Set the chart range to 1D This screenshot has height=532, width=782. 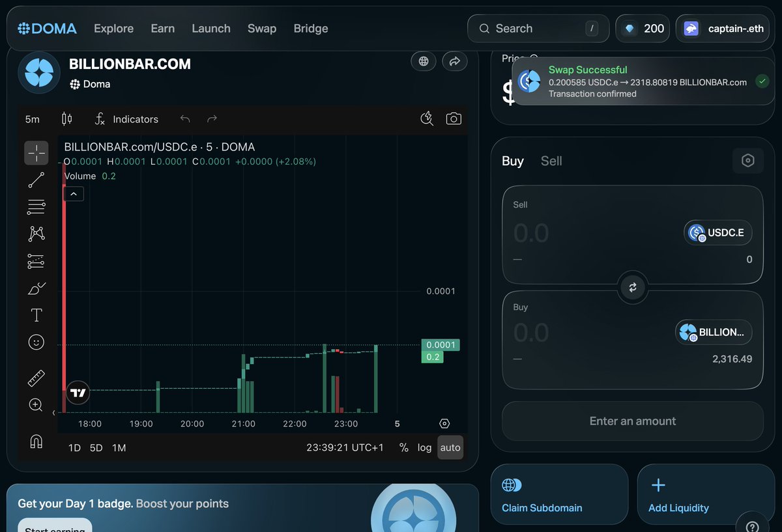click(75, 447)
